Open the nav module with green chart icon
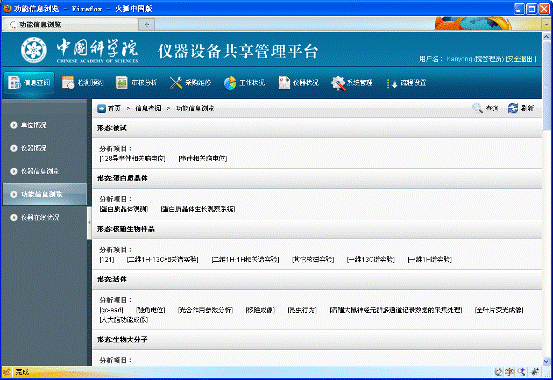The width and height of the screenshot is (553, 380). (136, 83)
